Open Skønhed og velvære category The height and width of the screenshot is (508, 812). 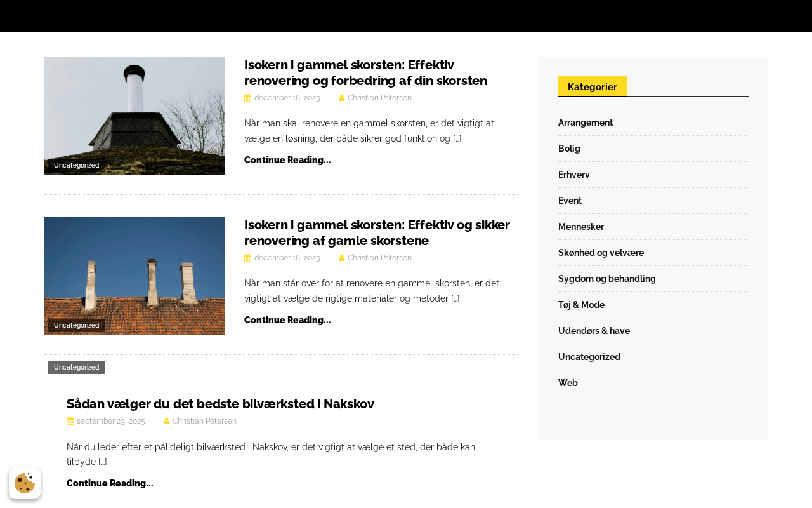(x=601, y=253)
